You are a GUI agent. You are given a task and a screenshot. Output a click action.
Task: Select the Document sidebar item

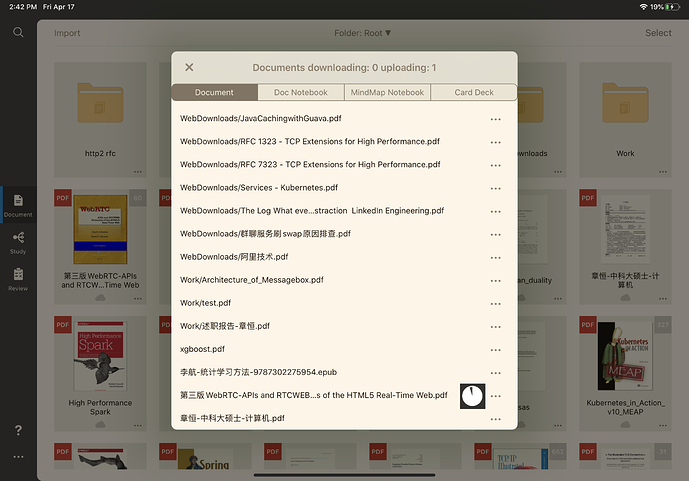click(x=18, y=205)
